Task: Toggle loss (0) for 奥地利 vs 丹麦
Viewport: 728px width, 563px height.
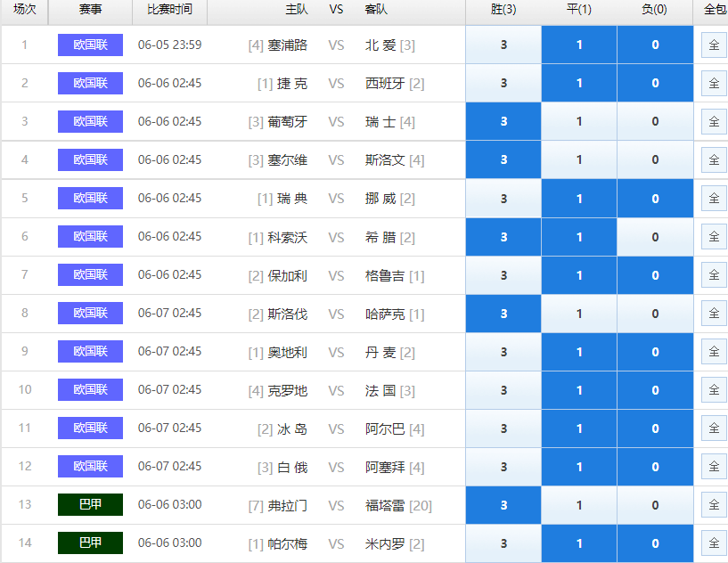Action: point(655,351)
